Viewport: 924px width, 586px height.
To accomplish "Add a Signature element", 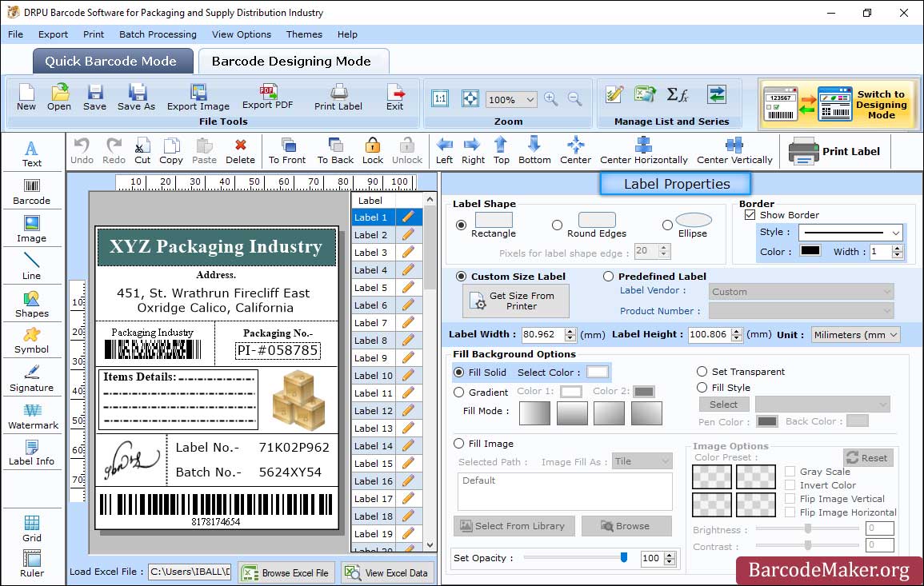I will (x=32, y=378).
